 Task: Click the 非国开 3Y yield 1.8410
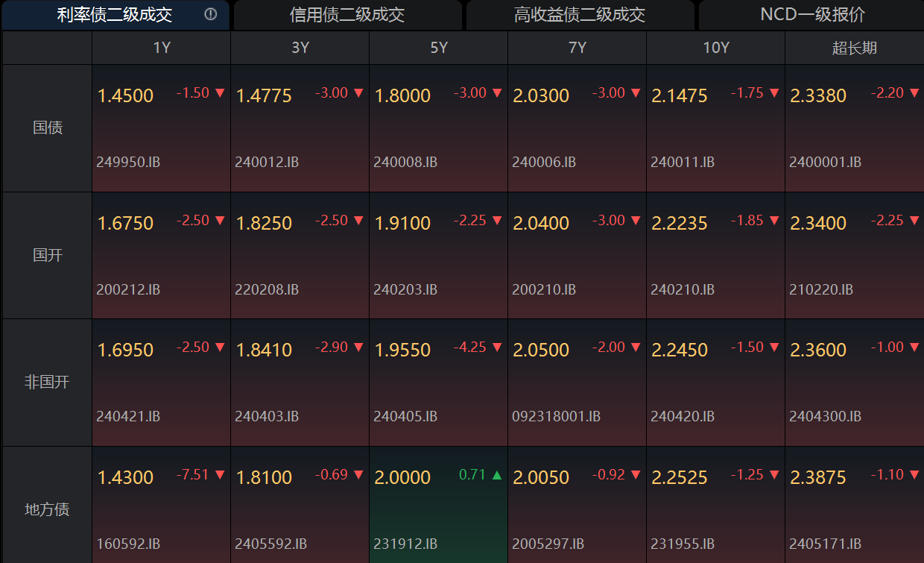click(264, 350)
